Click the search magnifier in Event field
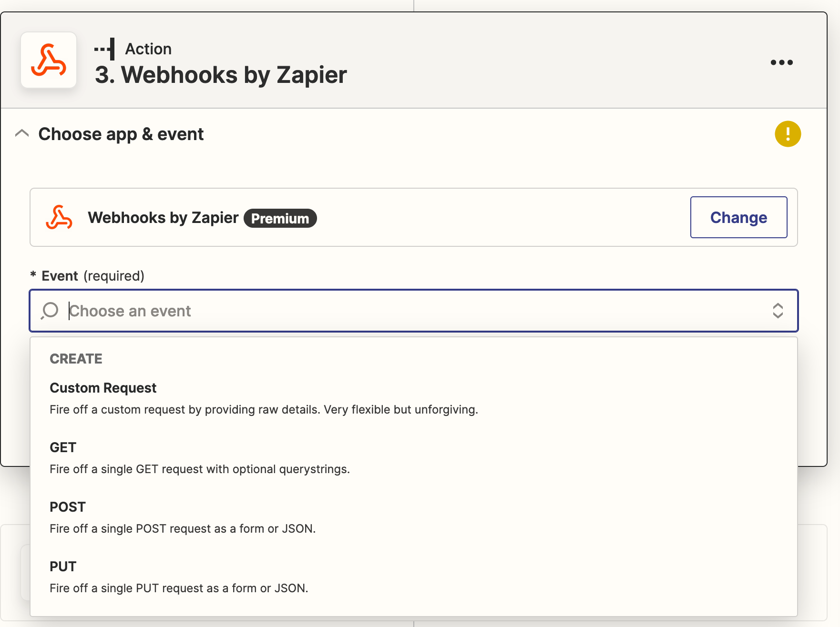 [x=50, y=311]
